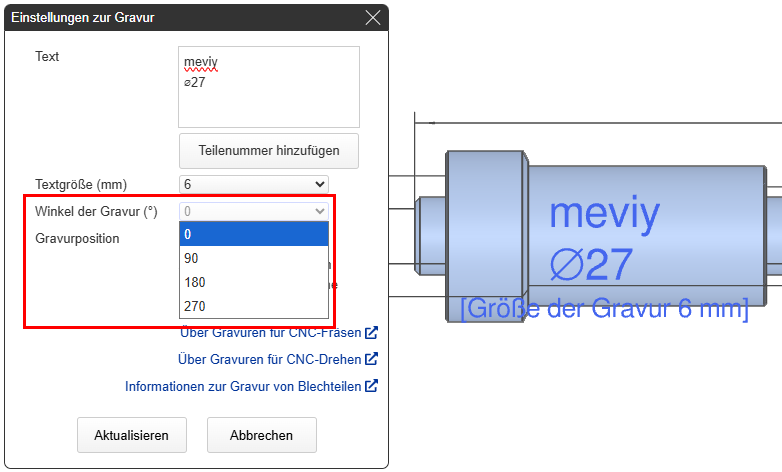Viewport: 782px width, 472px height.
Task: Click into the engraving Text input area
Action: [x=268, y=100]
